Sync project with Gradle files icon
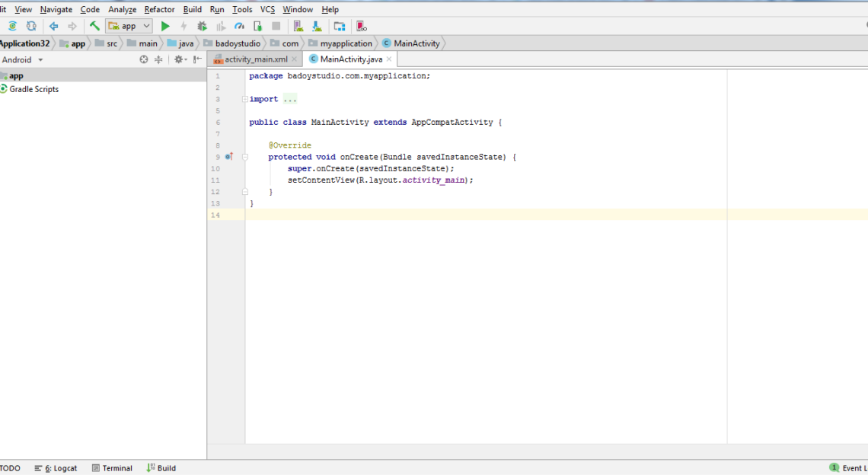This screenshot has height=475, width=868. (x=13, y=26)
